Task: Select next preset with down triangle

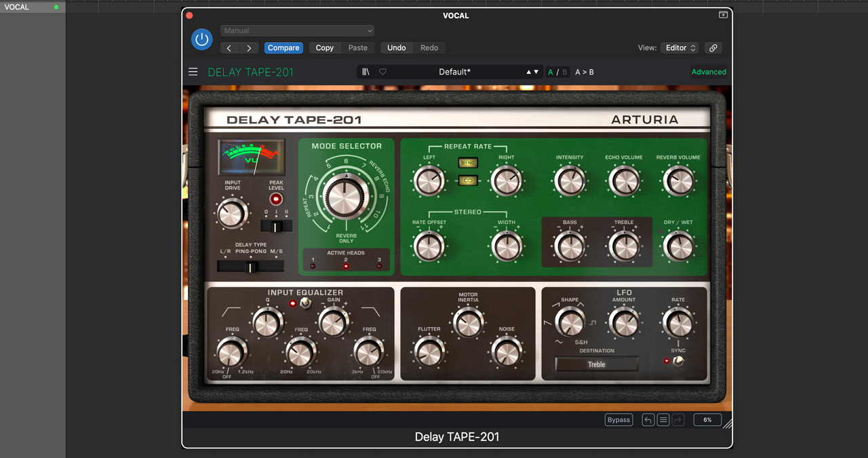Action: 536,72
